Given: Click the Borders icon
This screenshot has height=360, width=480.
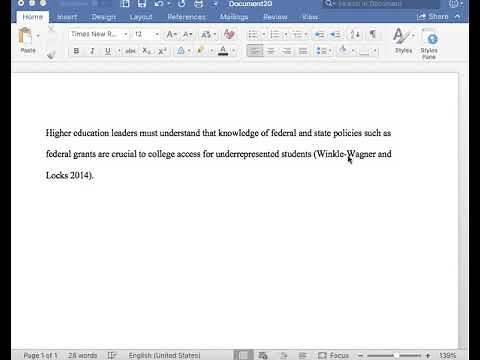Looking at the screenshot, I should 364,51.
